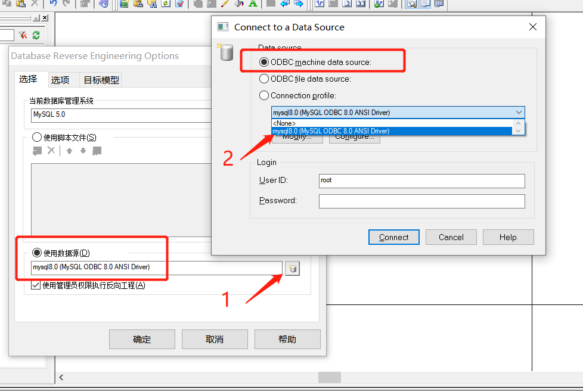The width and height of the screenshot is (583, 392).
Task: Close the left docked panel with X
Action: [45, 18]
